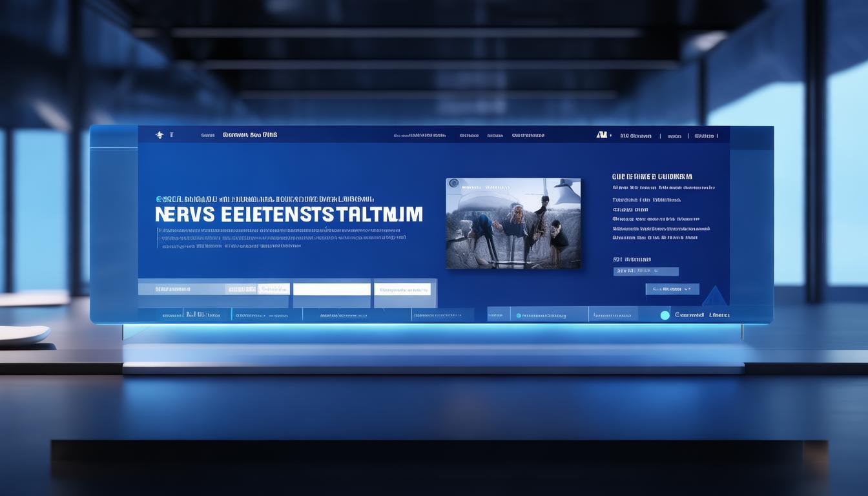Click the site logo in the top-left navbar
Viewport: 868px width, 496px height.
160,135
